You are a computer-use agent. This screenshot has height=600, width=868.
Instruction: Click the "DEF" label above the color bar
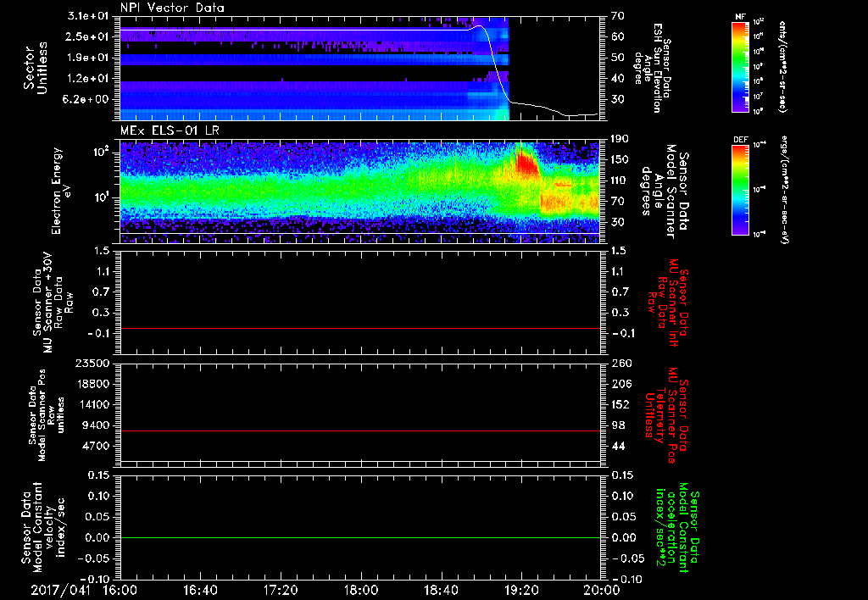point(741,140)
